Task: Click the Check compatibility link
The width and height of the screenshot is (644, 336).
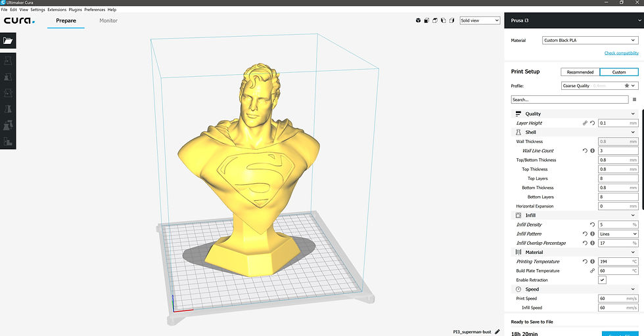Action: click(x=622, y=53)
